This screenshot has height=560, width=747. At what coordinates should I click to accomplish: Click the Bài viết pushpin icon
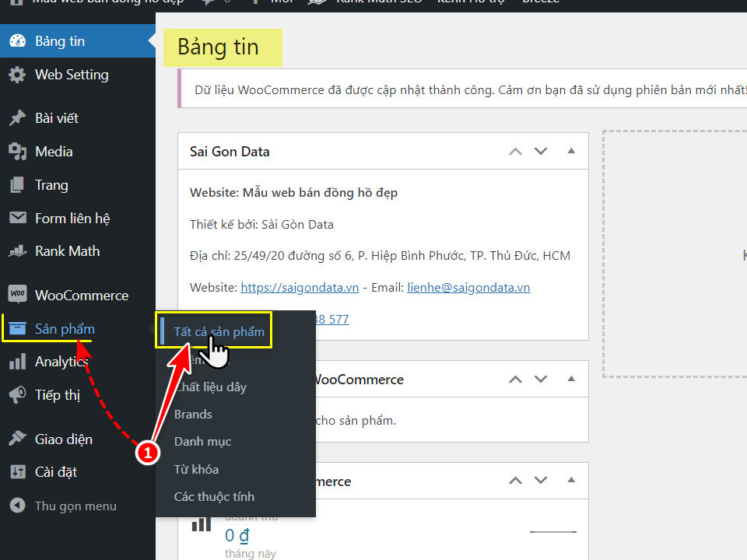(x=18, y=117)
